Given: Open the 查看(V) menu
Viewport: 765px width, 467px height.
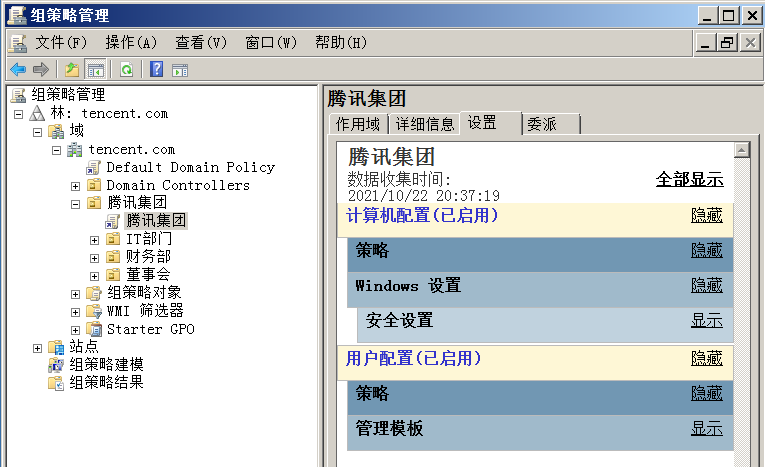Looking at the screenshot, I should [x=201, y=43].
